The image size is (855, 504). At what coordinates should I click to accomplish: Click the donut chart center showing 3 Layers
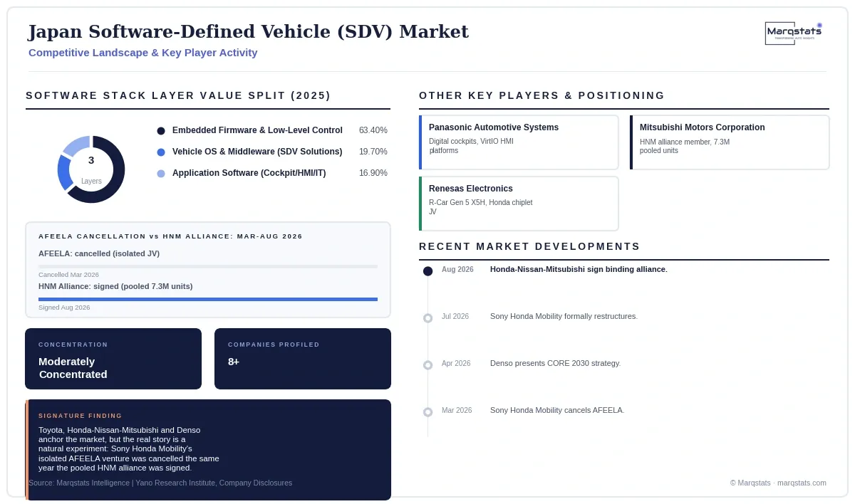pos(91,169)
